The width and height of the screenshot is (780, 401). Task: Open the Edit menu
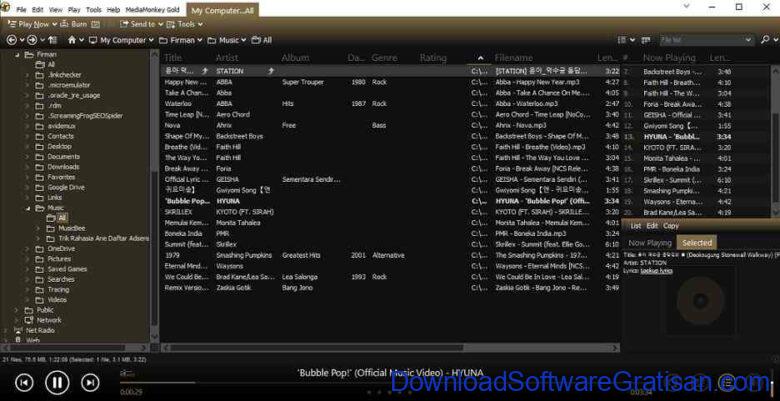[38, 9]
